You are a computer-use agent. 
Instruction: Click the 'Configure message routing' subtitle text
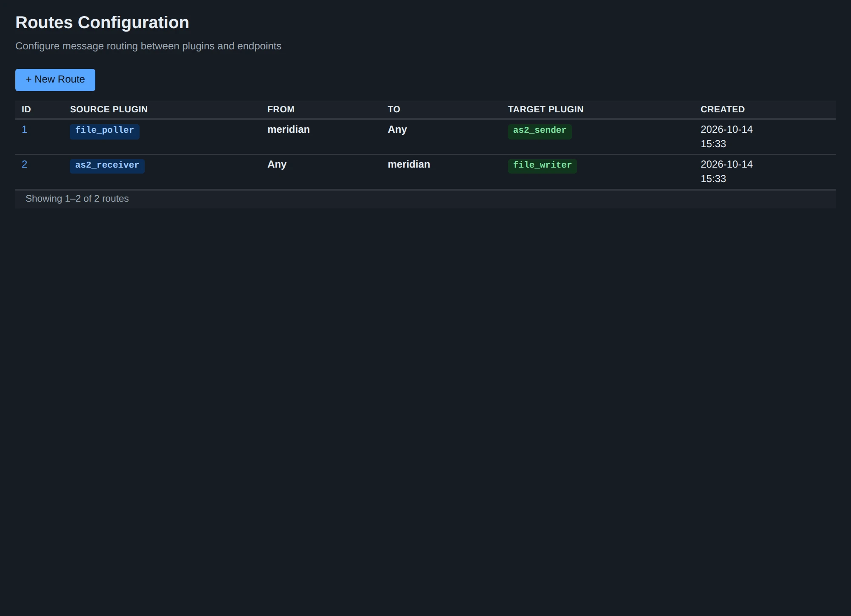pyautogui.click(x=148, y=46)
